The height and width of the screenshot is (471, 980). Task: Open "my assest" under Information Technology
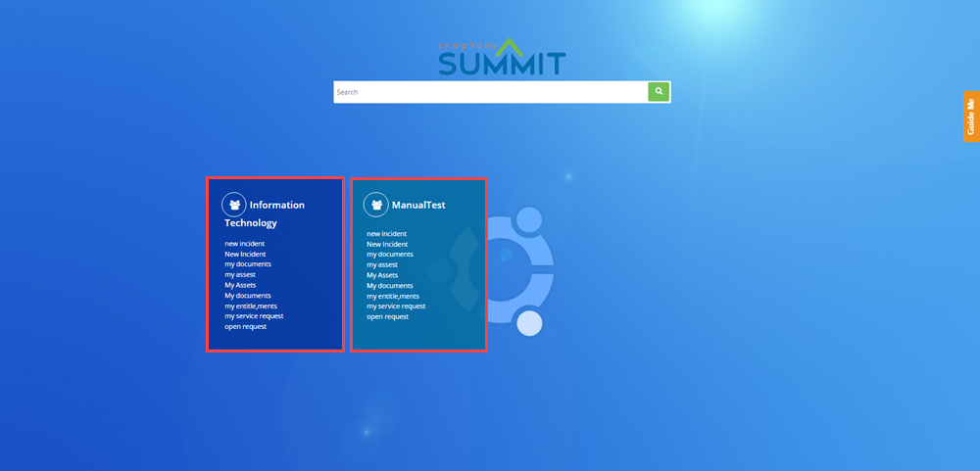(240, 275)
